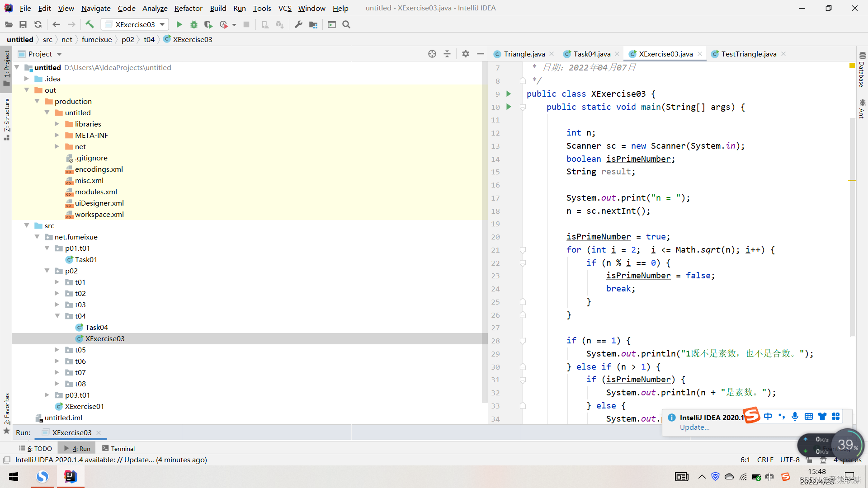Click fold marker at line 28 if statement
868x488 pixels.
tap(523, 341)
